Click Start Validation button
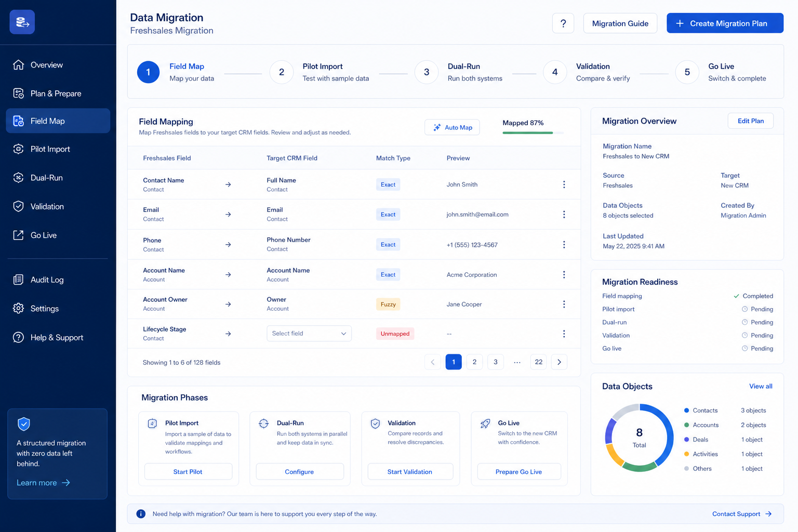The width and height of the screenshot is (798, 532). (x=410, y=472)
